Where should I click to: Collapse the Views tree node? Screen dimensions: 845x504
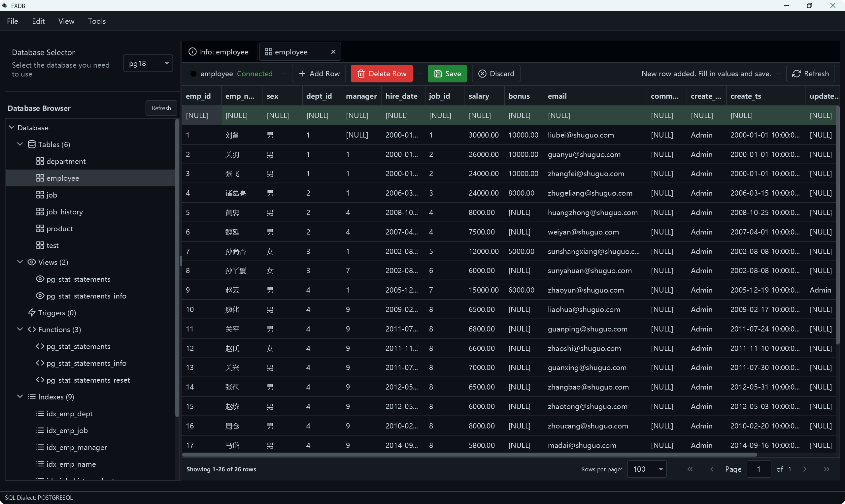click(x=20, y=262)
